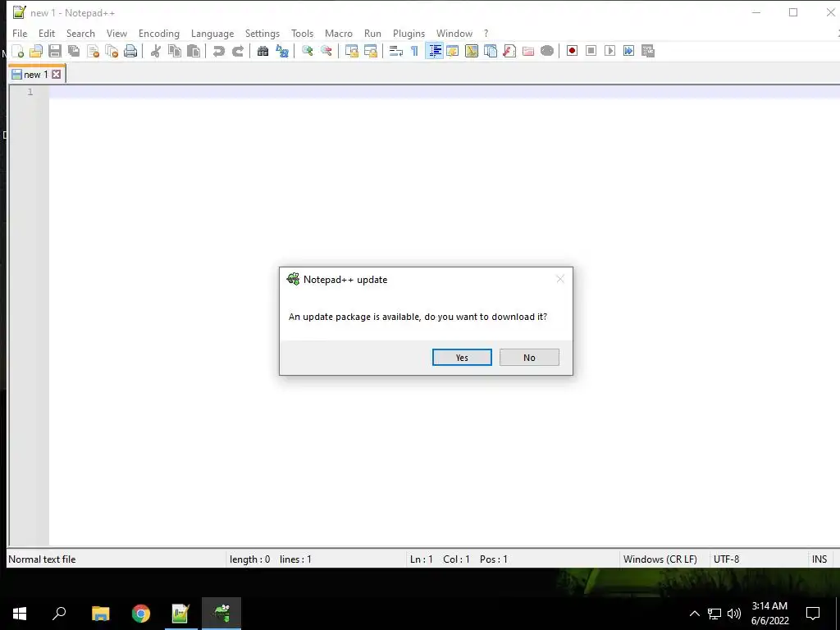Toggle the Show Indent Guide icon

(x=434, y=51)
